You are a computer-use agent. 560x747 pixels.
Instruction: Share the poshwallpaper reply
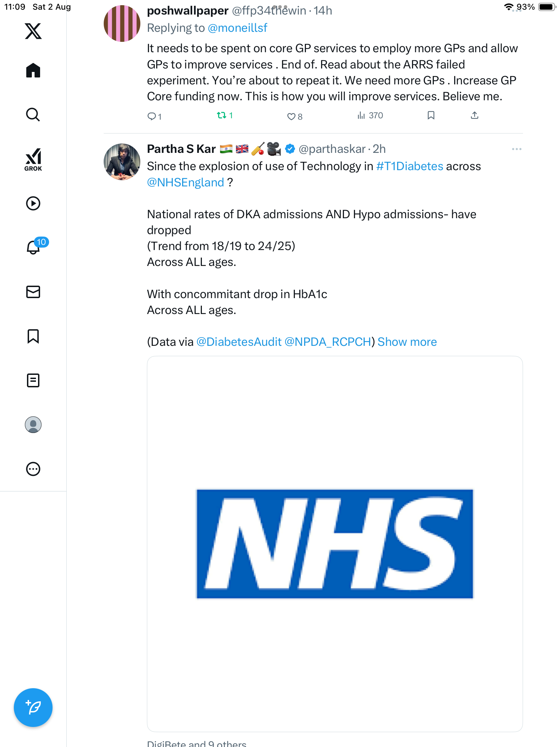click(x=474, y=116)
